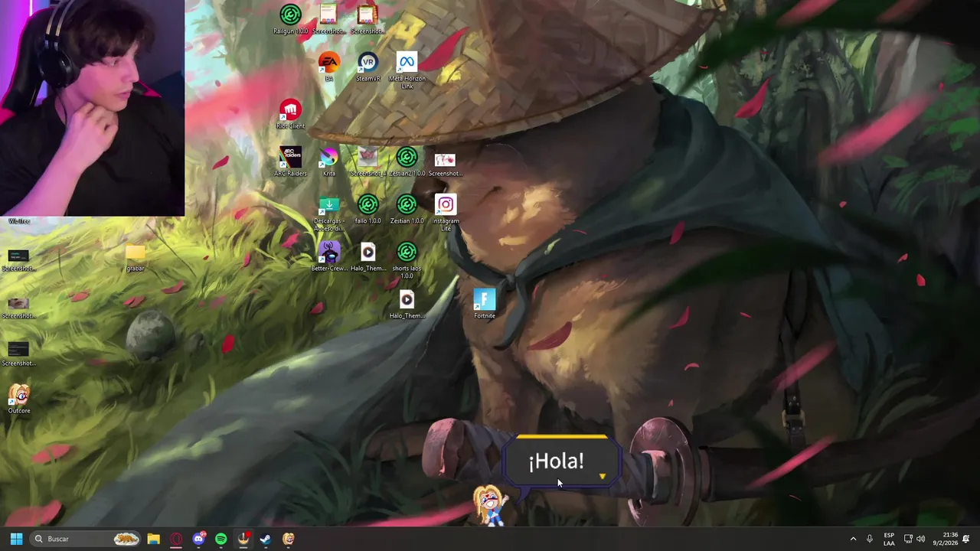Click the blonde character sprite
This screenshot has height=551, width=980.
[491, 505]
